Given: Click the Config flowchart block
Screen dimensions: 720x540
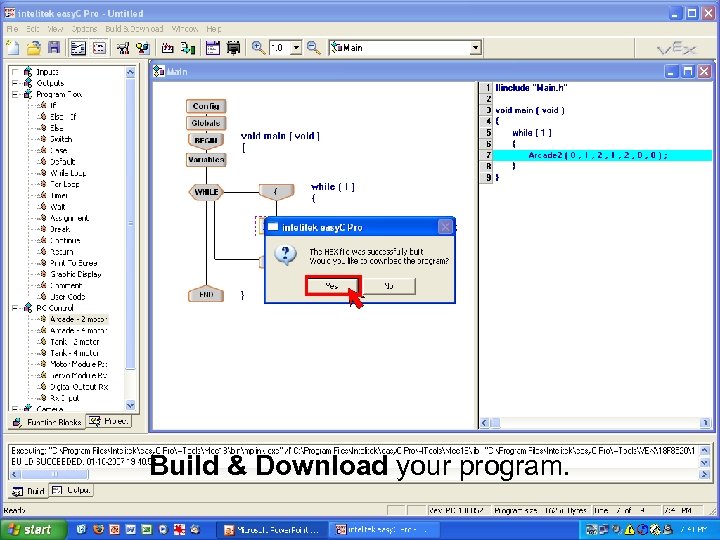Looking at the screenshot, I should click(206, 106).
